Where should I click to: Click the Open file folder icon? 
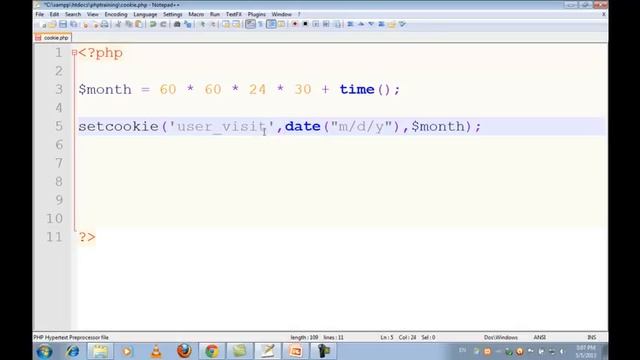tap(53, 24)
